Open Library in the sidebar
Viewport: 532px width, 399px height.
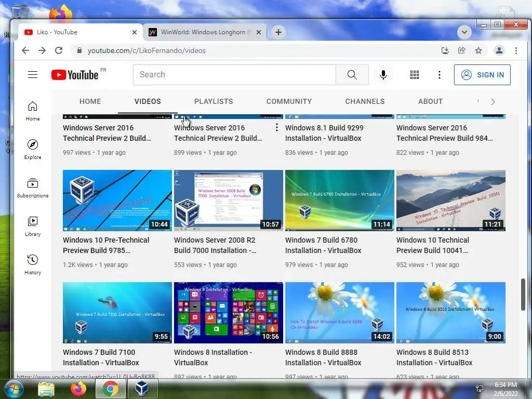pyautogui.click(x=33, y=227)
